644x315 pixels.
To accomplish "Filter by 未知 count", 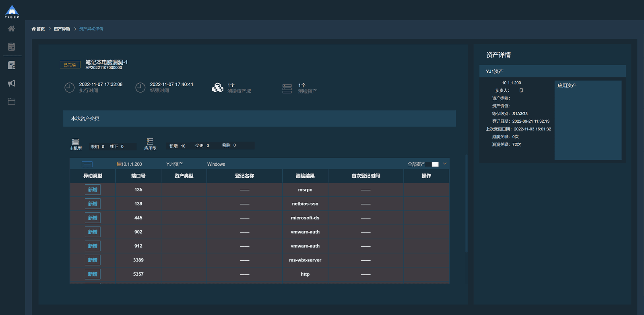I will click(97, 146).
